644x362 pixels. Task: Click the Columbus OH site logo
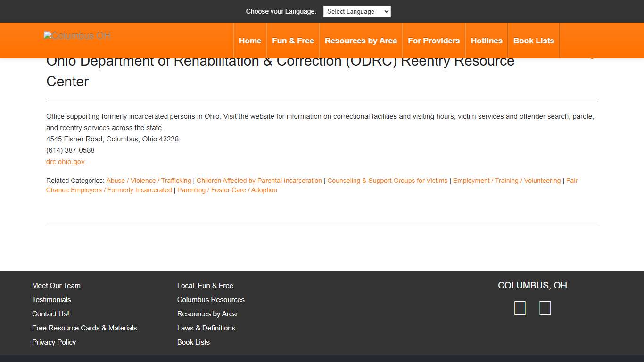(x=76, y=35)
